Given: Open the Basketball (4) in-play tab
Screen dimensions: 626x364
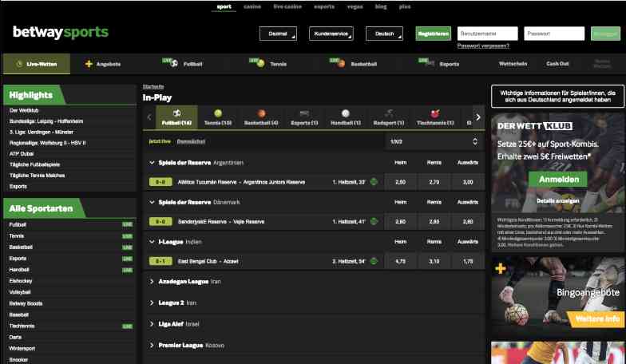Looking at the screenshot, I should [x=261, y=117].
